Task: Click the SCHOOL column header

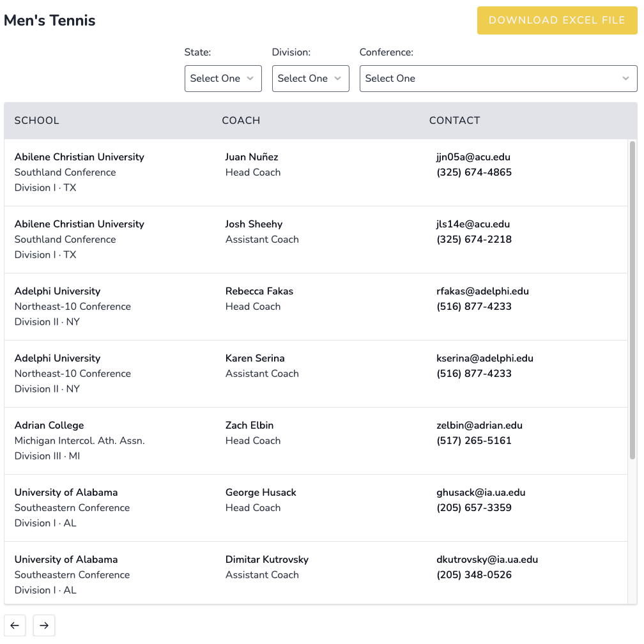Action: pyautogui.click(x=37, y=120)
